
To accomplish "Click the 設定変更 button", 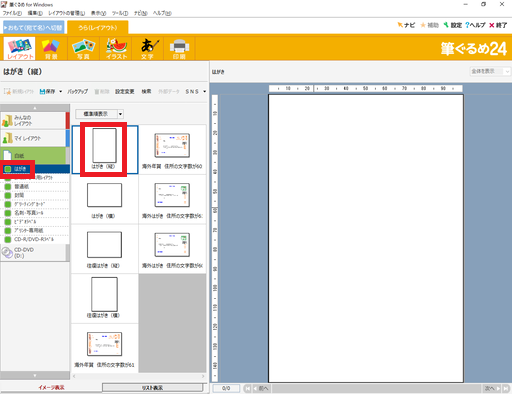I will [x=125, y=91].
